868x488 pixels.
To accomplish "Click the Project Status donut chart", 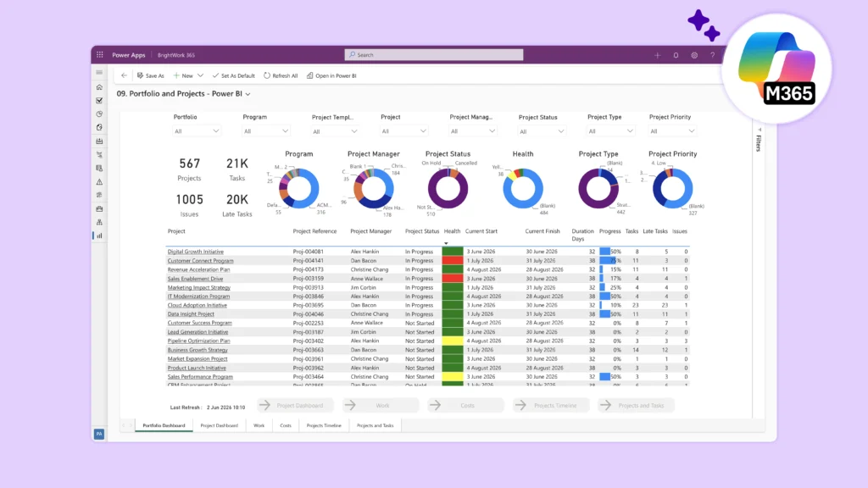I will [x=448, y=188].
